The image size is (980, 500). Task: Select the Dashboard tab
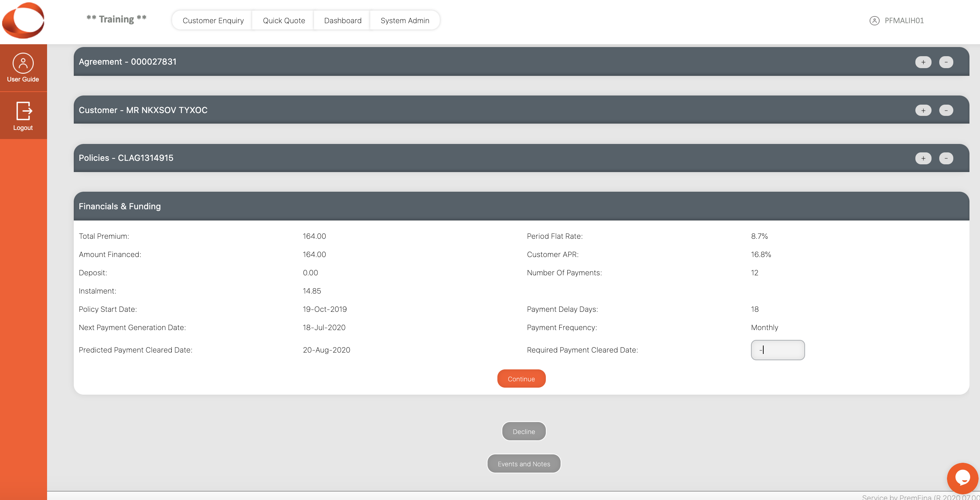pyautogui.click(x=342, y=20)
